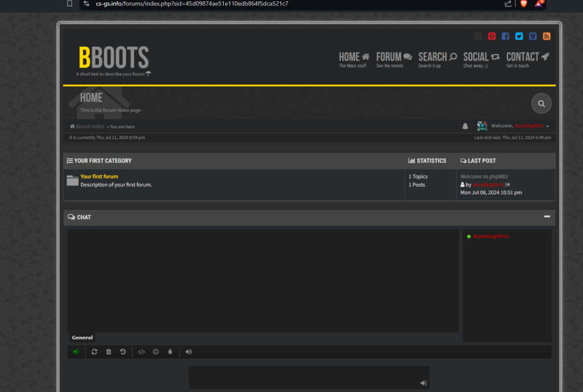Send chat message with submit arrow icon

(x=424, y=383)
